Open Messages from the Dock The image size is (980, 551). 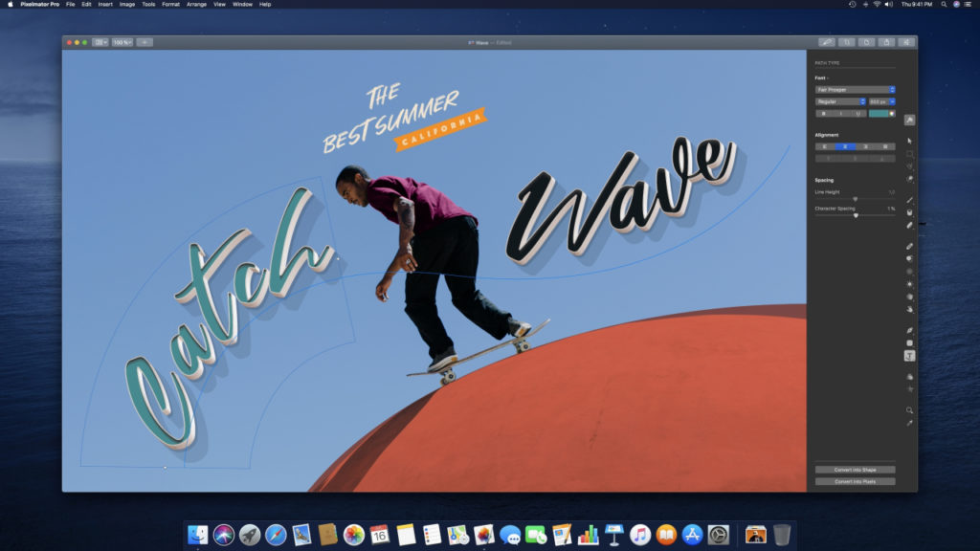pos(510,535)
